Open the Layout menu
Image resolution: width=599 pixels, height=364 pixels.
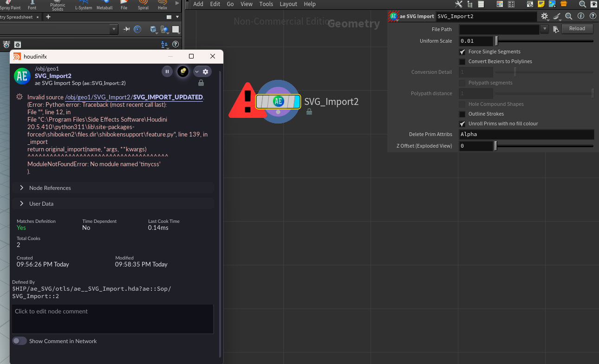click(288, 4)
